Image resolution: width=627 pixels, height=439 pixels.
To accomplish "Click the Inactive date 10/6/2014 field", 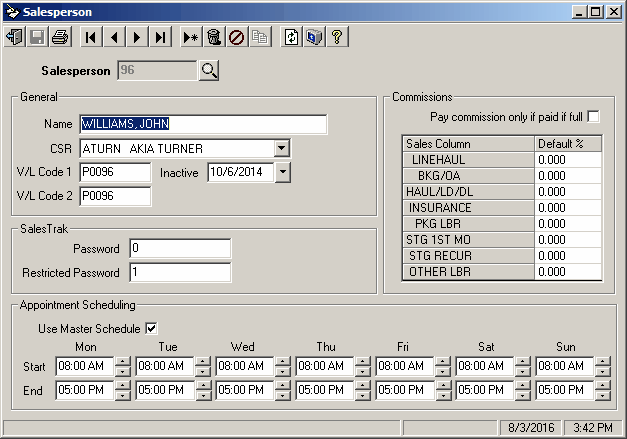I will click(x=241, y=172).
